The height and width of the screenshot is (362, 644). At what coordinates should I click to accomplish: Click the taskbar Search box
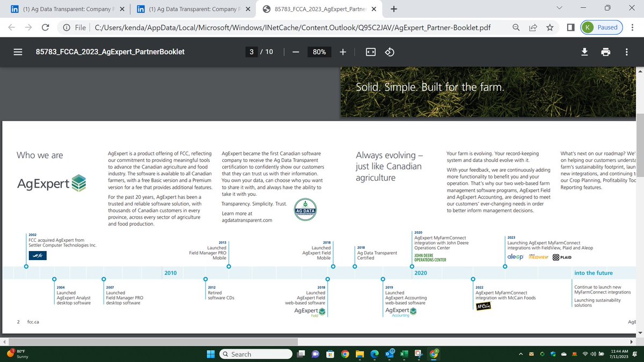point(257,354)
